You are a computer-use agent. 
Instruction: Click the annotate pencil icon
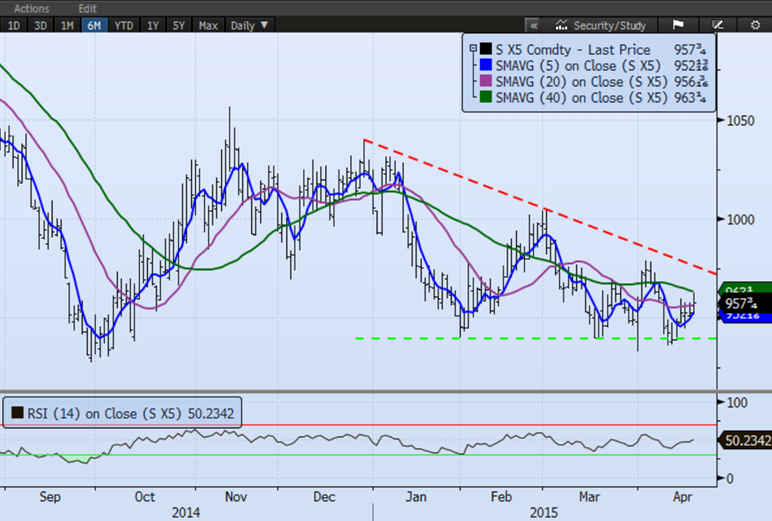(717, 24)
